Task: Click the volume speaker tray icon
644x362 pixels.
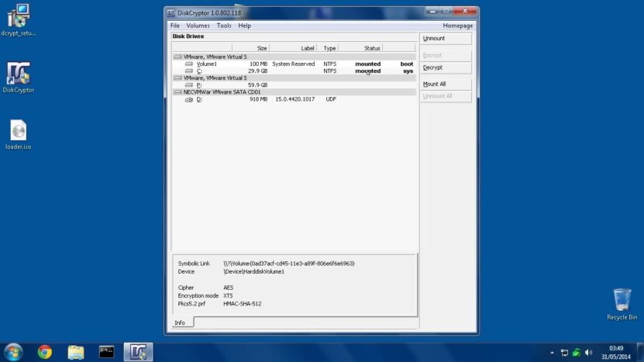Action: 588,353
